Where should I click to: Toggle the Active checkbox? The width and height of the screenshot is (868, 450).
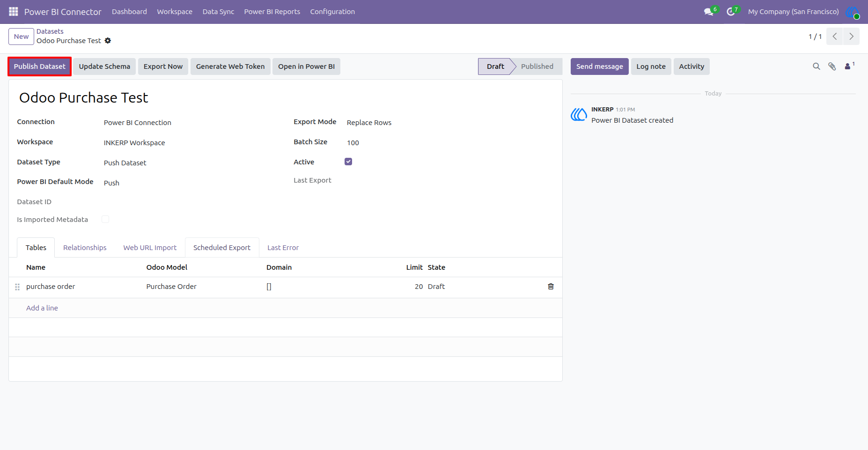pos(348,162)
